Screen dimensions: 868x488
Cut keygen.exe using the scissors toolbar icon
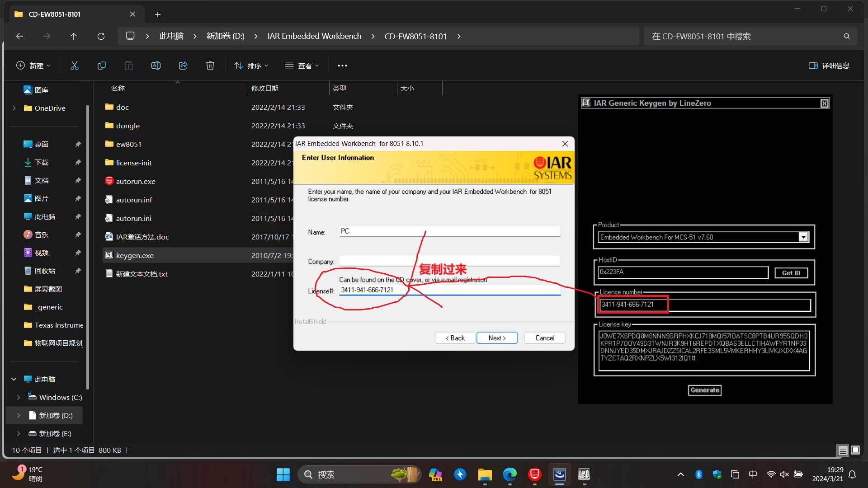tap(75, 66)
